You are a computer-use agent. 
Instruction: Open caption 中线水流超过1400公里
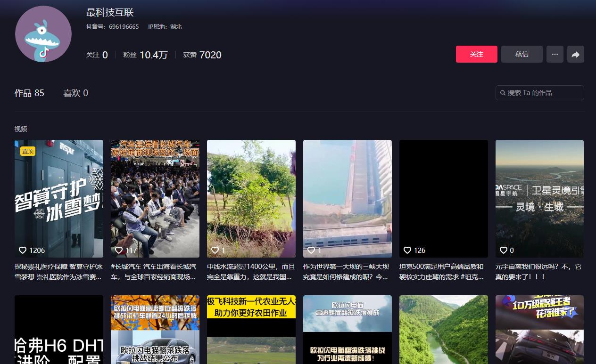pos(251,272)
